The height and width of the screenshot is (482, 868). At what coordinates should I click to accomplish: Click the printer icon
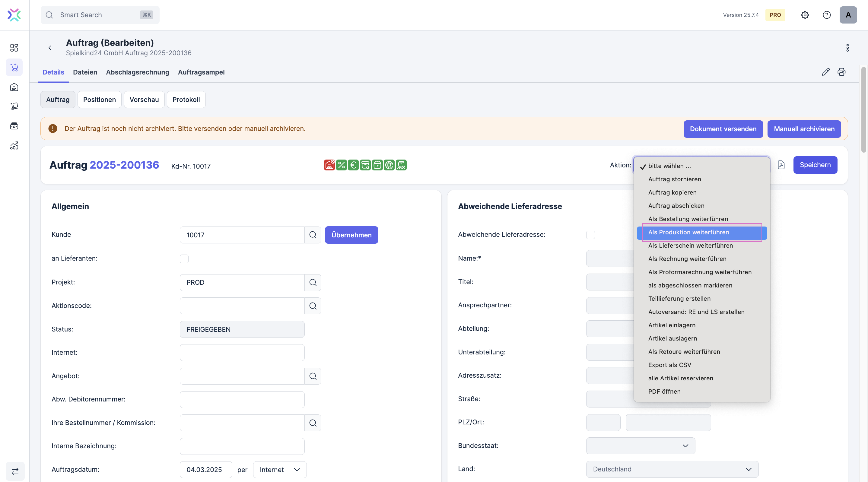[841, 72]
